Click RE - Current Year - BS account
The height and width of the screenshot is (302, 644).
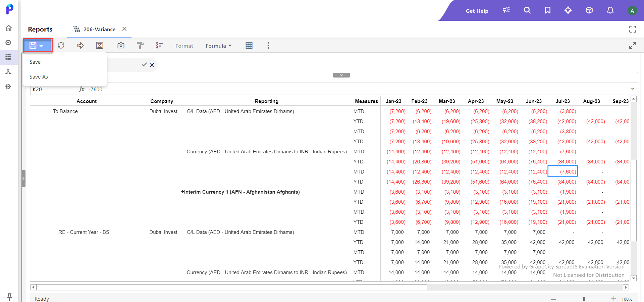pyautogui.click(x=84, y=232)
